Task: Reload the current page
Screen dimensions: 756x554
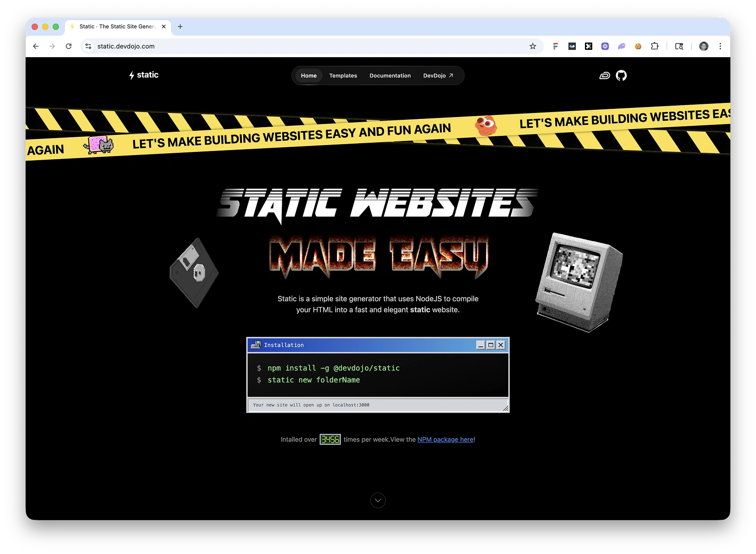Action: (x=69, y=46)
